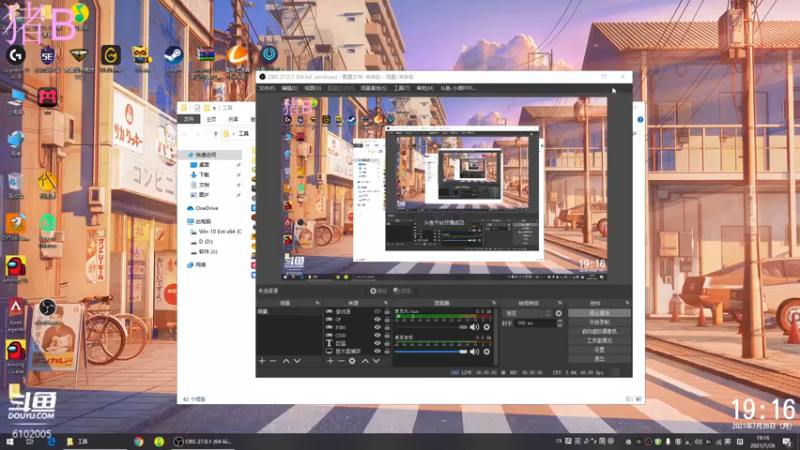Viewport: 800px width, 450px height.
Task: Open Settings from OBS Controls
Action: 599,349
